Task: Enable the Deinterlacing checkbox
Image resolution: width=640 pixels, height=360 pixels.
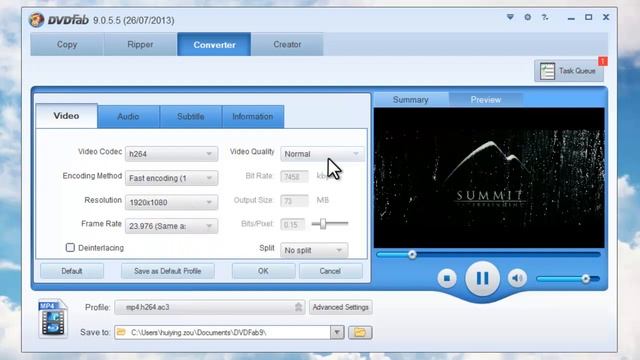Action: (x=70, y=248)
